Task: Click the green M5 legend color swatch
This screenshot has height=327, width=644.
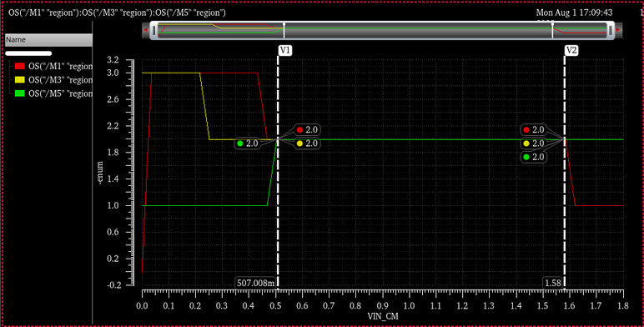Action: pyautogui.click(x=20, y=93)
